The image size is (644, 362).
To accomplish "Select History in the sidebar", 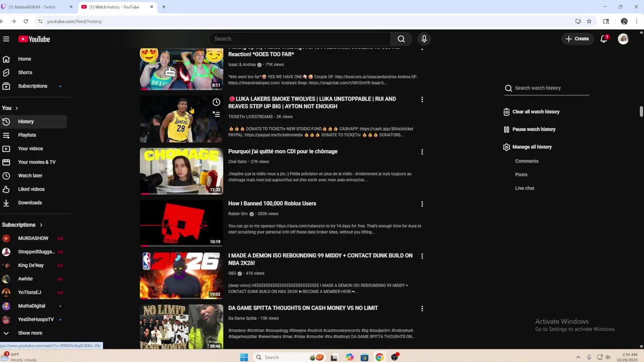I will pyautogui.click(x=33, y=122).
